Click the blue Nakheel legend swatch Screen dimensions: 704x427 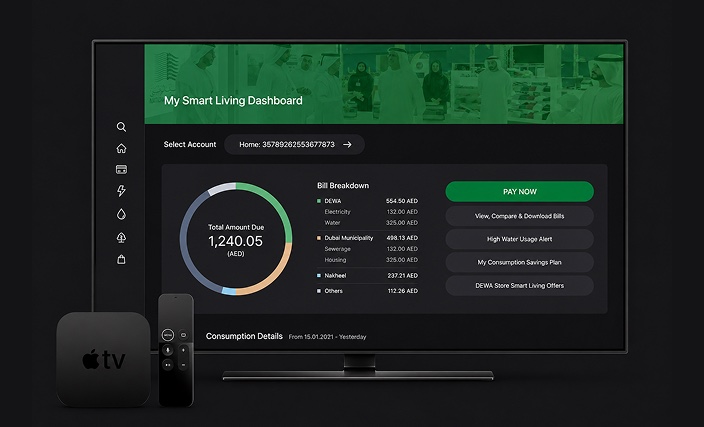319,276
